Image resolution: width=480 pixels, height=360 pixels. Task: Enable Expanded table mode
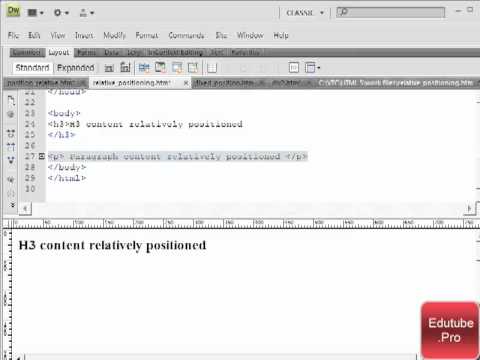pyautogui.click(x=76, y=68)
